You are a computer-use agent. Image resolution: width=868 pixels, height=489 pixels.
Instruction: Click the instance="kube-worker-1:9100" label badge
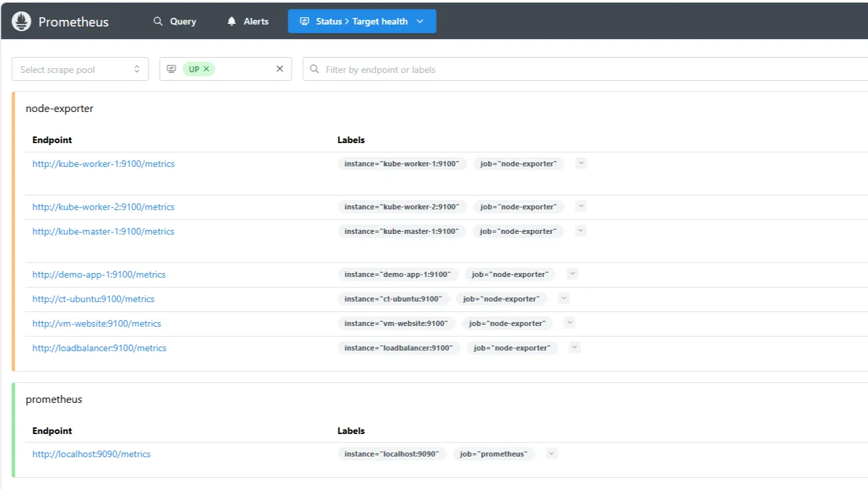[402, 164]
